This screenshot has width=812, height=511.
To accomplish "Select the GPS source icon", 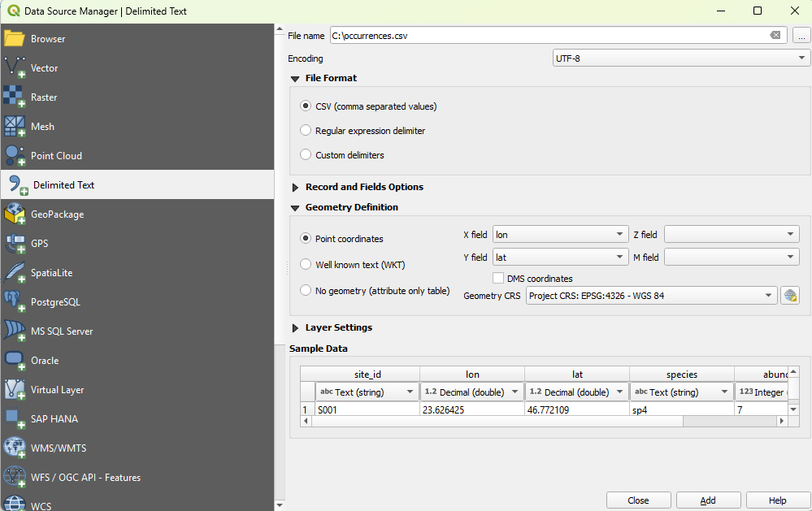I will click(14, 244).
